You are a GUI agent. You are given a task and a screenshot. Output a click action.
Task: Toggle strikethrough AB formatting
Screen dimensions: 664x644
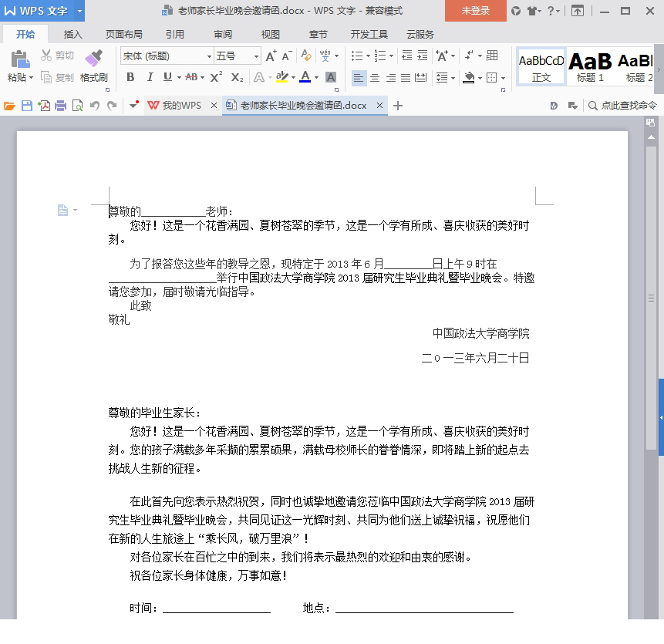click(x=191, y=77)
